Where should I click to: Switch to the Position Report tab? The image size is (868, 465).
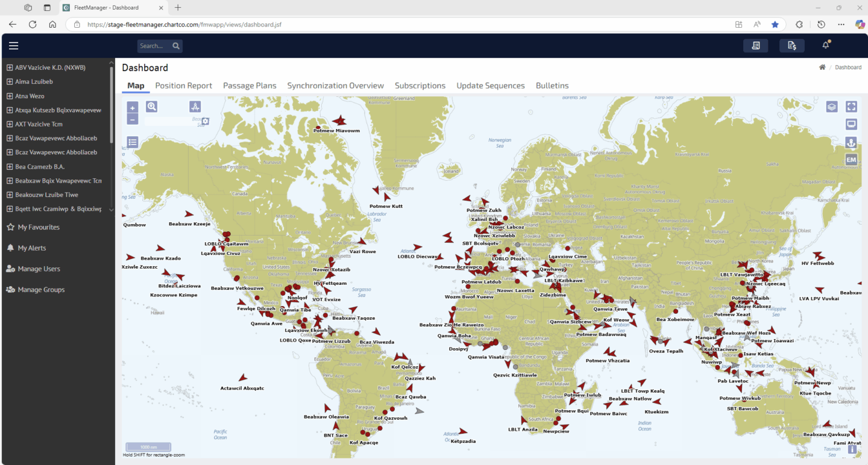[183, 86]
